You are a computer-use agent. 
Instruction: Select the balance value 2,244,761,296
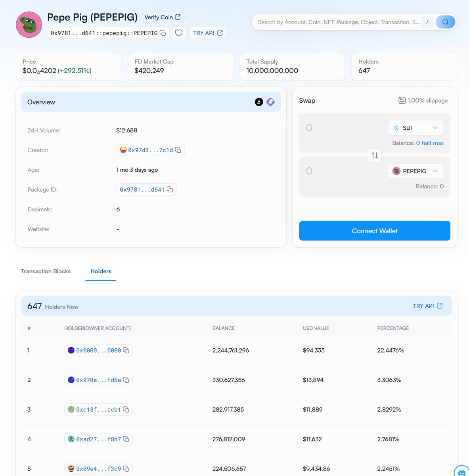(x=231, y=350)
